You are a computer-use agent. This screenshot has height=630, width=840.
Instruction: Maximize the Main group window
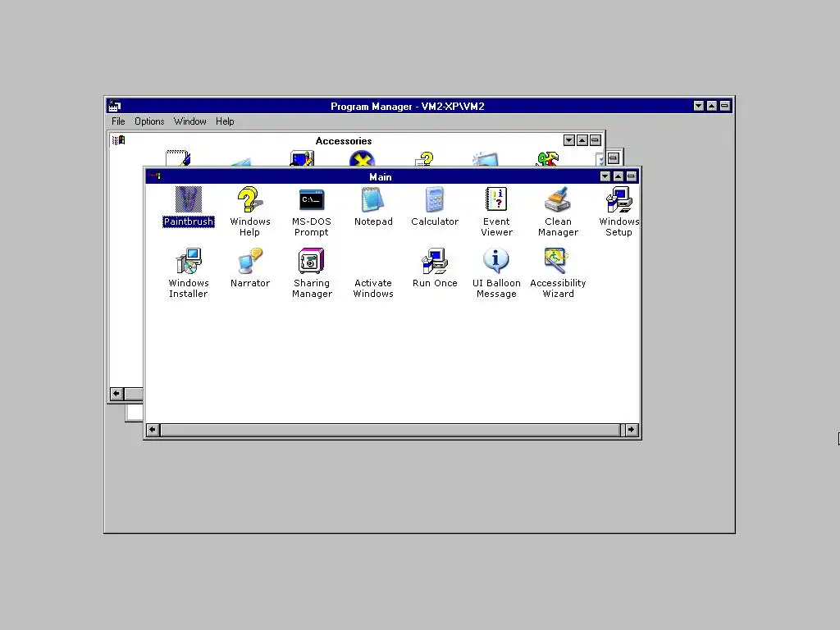tap(618, 176)
